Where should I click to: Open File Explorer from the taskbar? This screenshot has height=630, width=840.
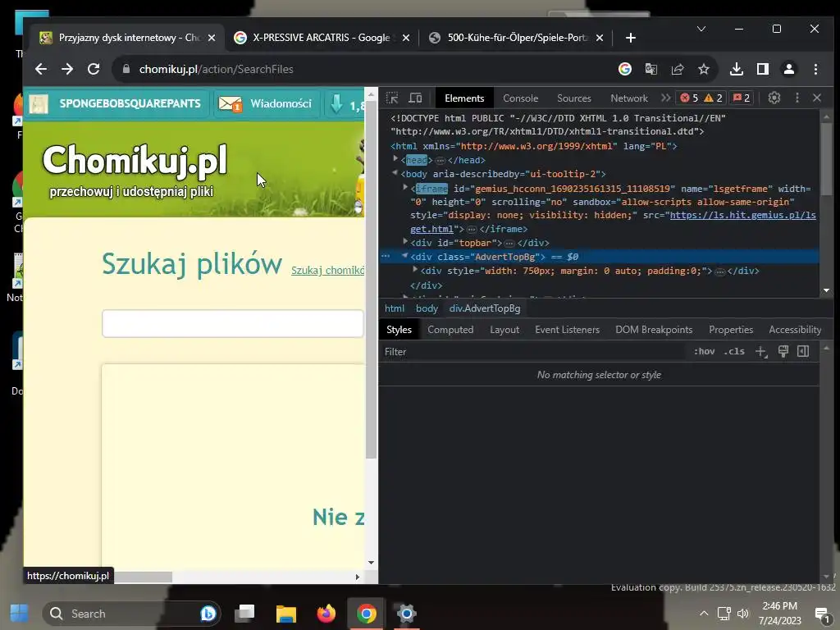[286, 614]
